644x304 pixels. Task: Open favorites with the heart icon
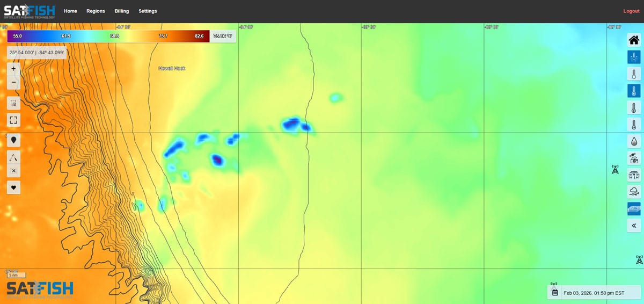[x=13, y=187]
